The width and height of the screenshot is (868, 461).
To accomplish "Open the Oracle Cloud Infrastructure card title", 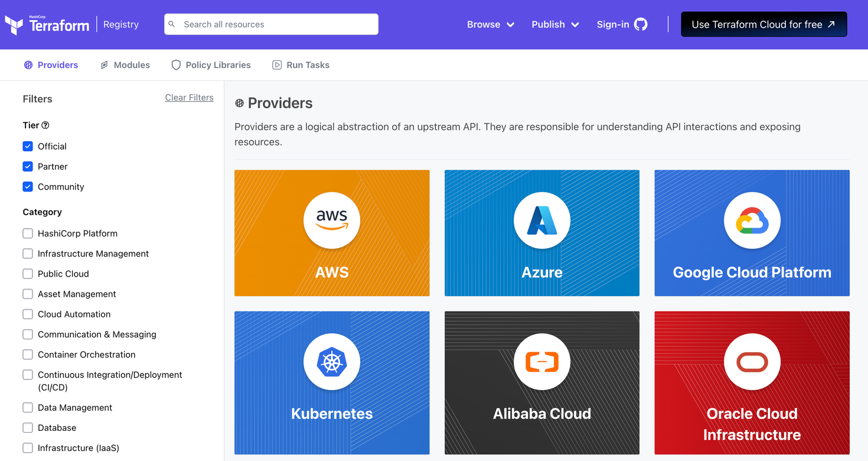I will coord(752,424).
